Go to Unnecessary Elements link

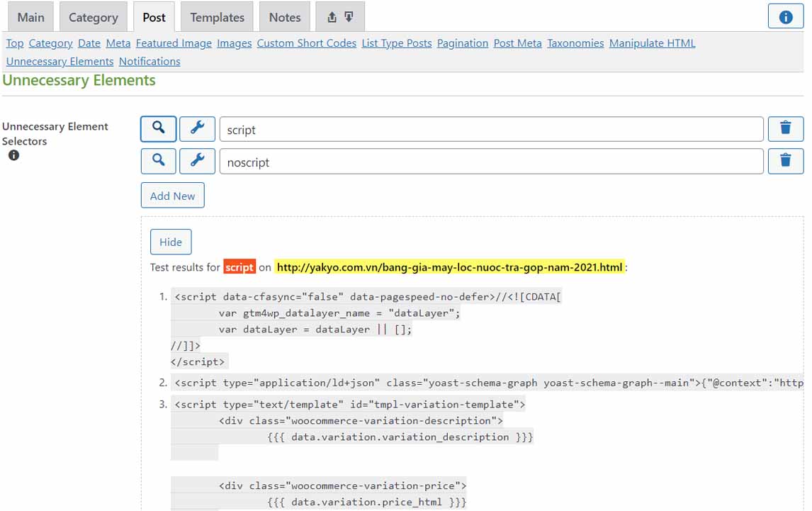(60, 61)
